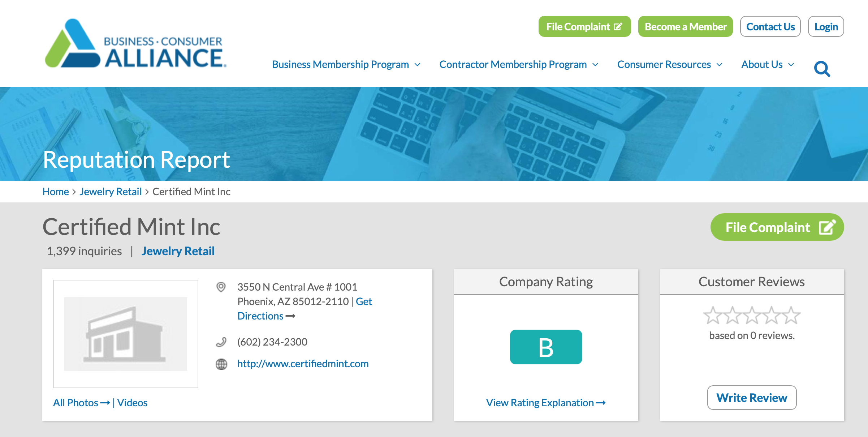This screenshot has width=868, height=437.
Task: Open http://www.certifiedmint.com website link
Action: click(x=303, y=364)
